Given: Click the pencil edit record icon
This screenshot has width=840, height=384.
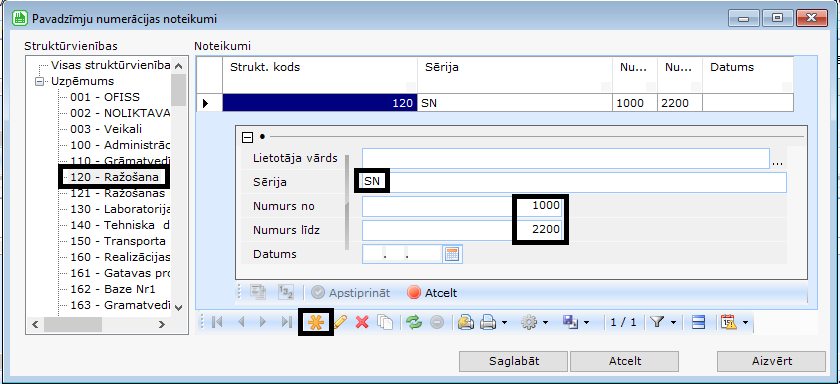Looking at the screenshot, I should 340,322.
